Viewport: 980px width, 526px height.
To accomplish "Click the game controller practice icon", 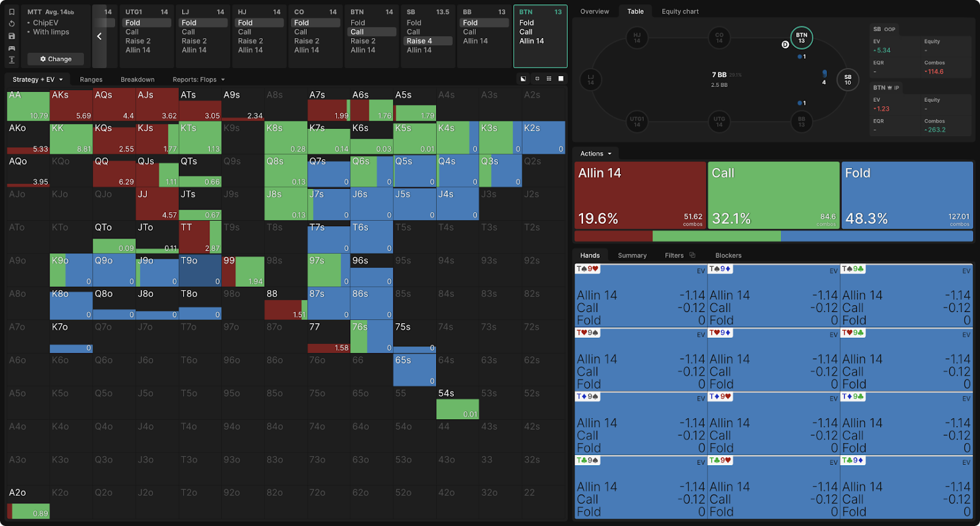I will click(12, 48).
